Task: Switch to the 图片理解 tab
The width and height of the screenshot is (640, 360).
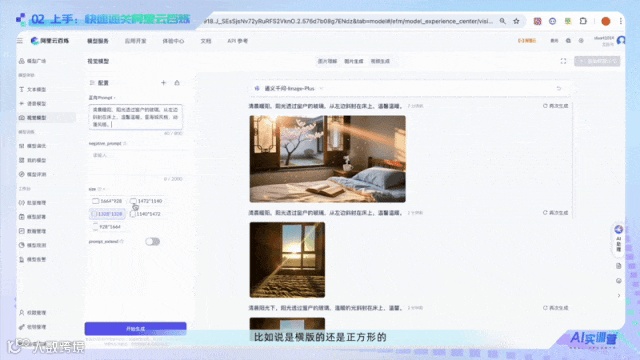Action: coord(327,61)
